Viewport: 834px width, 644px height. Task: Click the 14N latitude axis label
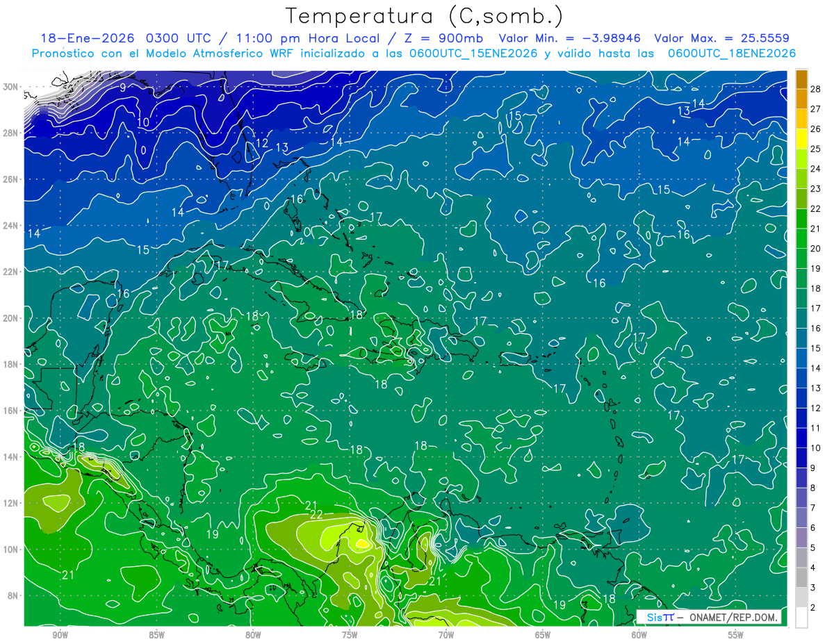tap(12, 456)
